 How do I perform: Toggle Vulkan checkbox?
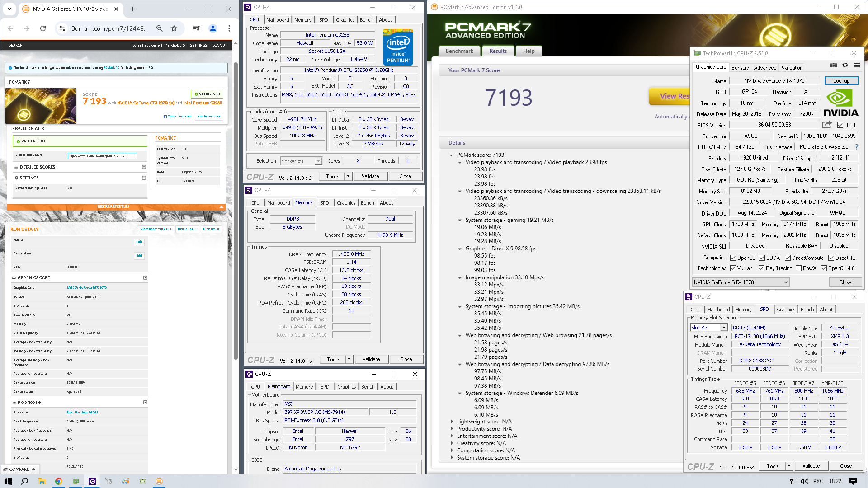point(733,268)
